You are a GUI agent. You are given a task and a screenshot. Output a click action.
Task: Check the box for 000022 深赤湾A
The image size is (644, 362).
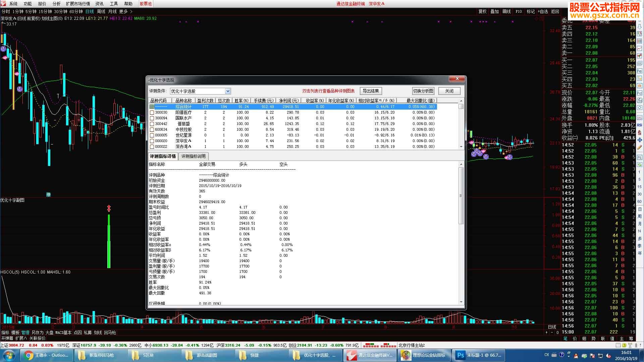point(152,147)
